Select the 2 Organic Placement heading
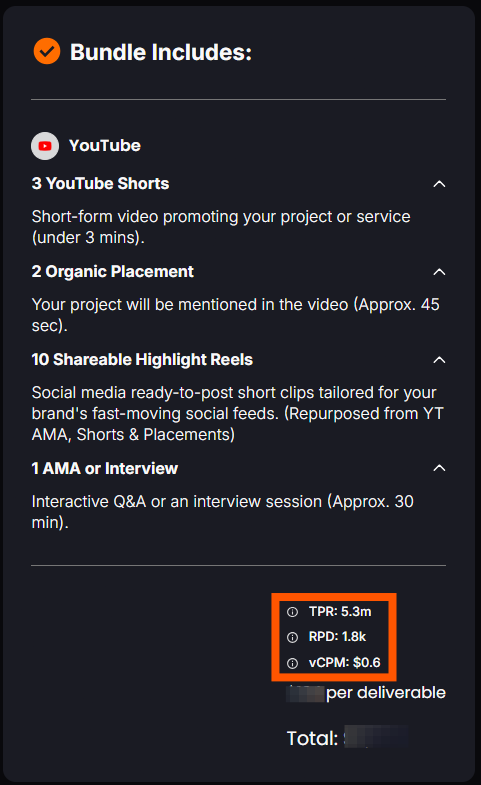Screen dimensions: 481x785 (113, 272)
